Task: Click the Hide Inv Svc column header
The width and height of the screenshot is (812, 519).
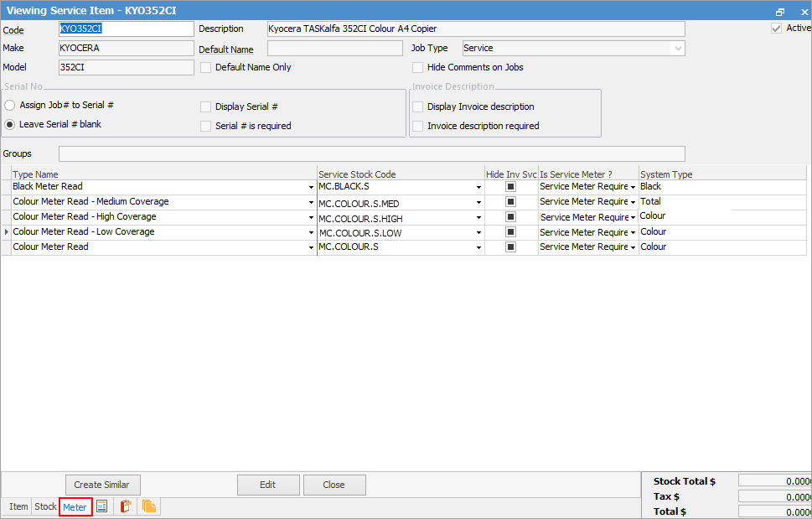Action: point(512,174)
